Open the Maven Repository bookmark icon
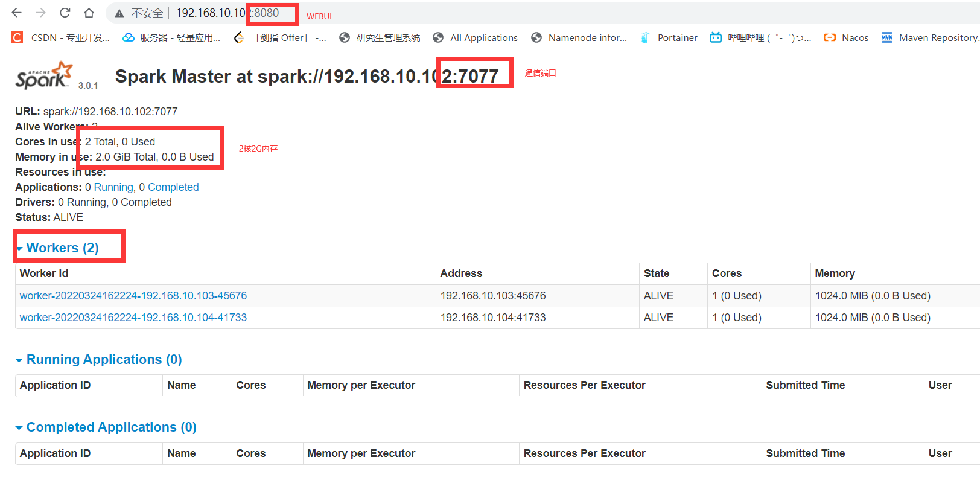This screenshot has height=492, width=980. coord(887,37)
